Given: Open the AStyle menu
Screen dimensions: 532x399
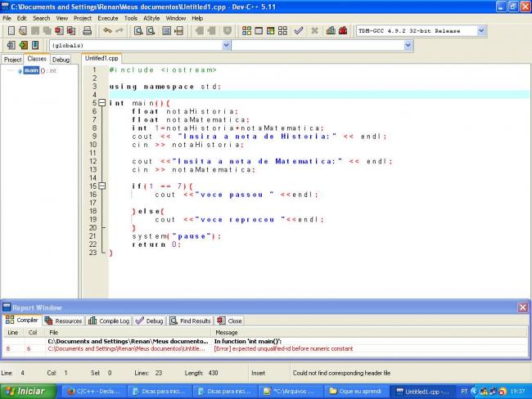Looking at the screenshot, I should click(x=151, y=18).
